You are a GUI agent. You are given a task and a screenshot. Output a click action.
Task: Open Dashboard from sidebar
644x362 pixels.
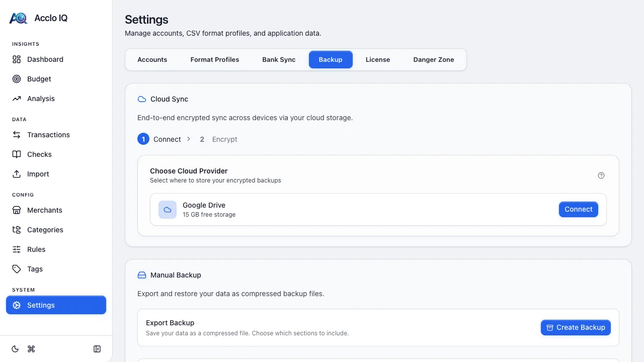56,59
